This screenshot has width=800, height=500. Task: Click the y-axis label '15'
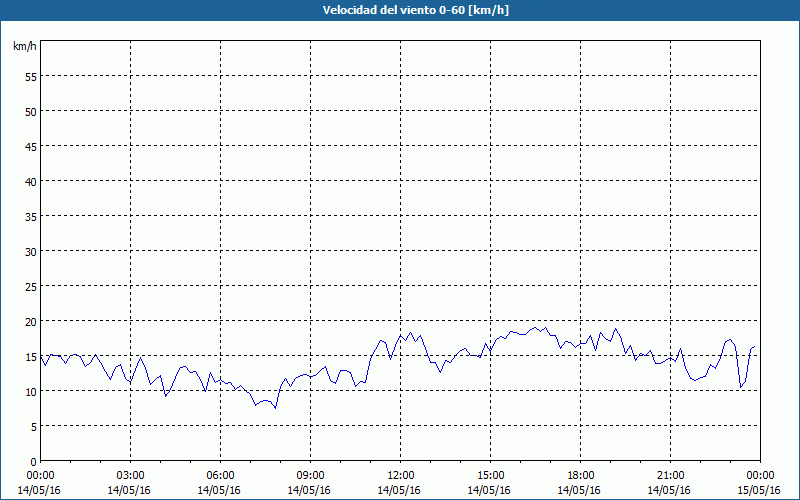tap(31, 356)
